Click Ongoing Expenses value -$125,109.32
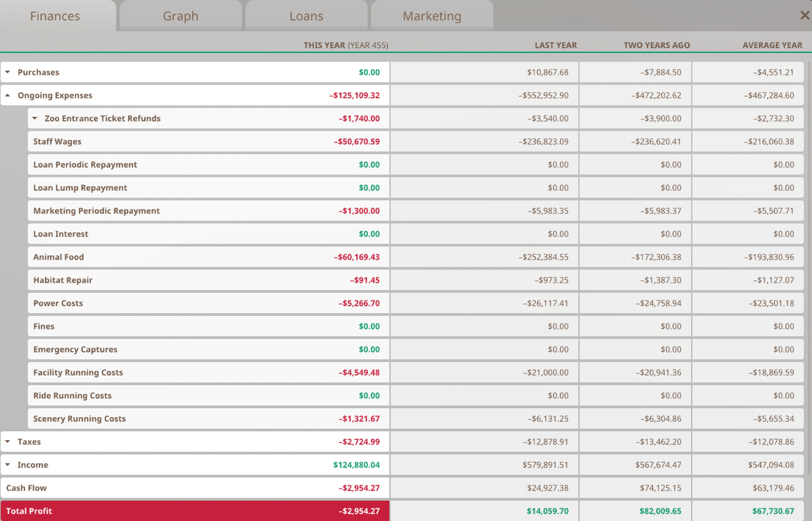Image resolution: width=812 pixels, height=521 pixels. (355, 95)
